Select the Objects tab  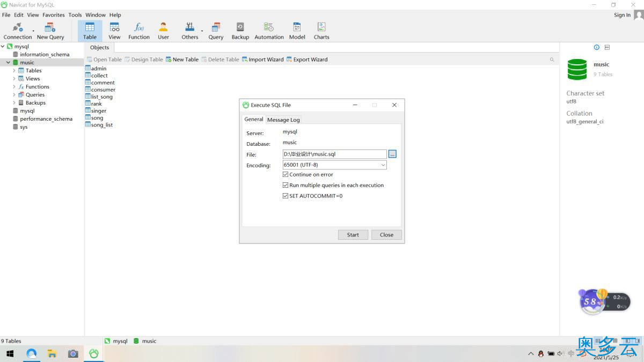point(99,48)
